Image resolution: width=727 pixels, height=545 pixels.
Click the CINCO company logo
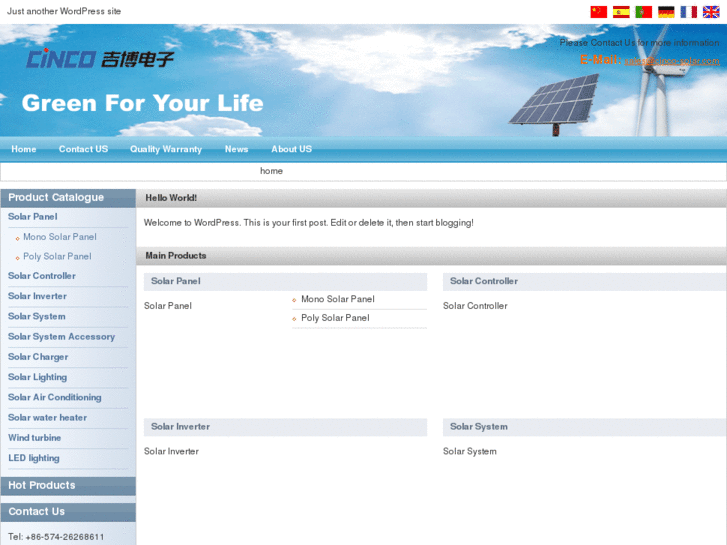pos(100,58)
